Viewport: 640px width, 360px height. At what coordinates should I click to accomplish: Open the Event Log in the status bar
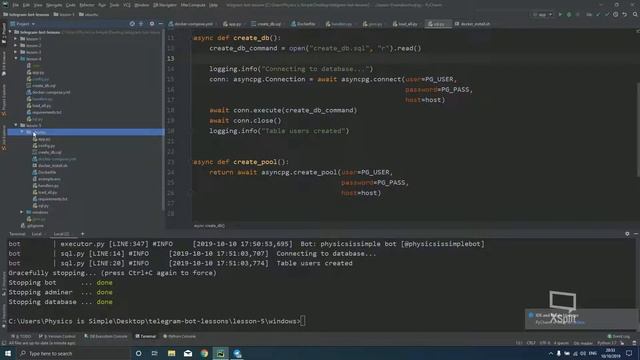[619, 336]
